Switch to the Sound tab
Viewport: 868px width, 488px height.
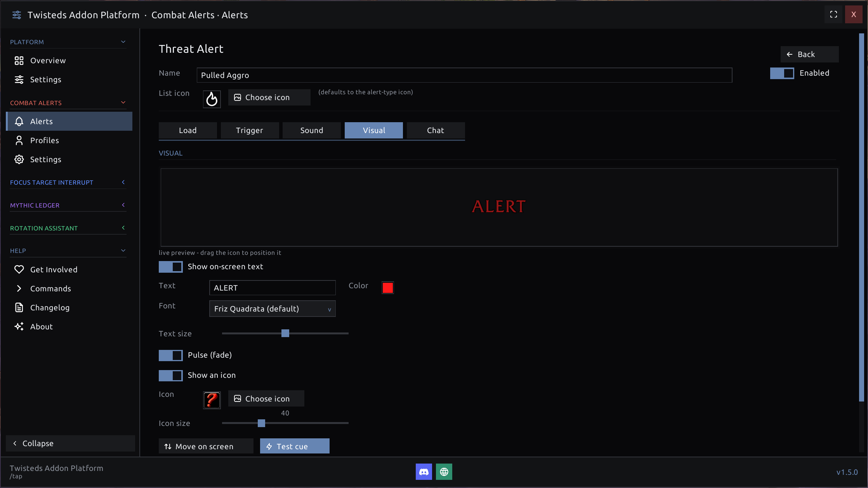[x=311, y=130]
